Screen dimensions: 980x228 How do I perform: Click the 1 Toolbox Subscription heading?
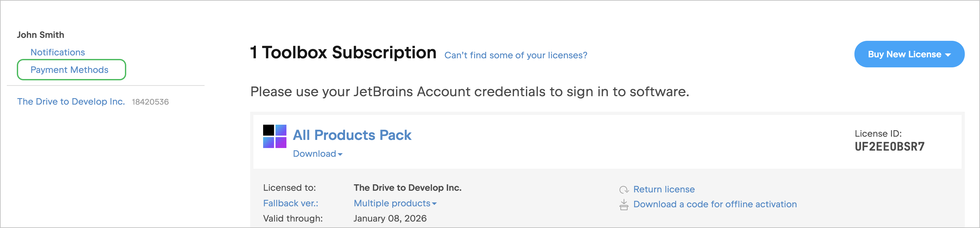coord(343,52)
